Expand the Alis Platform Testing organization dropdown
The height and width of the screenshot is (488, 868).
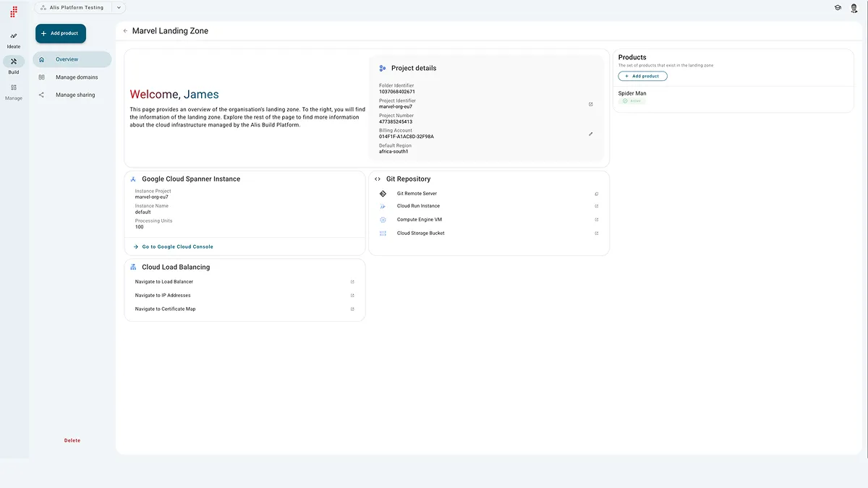point(118,7)
